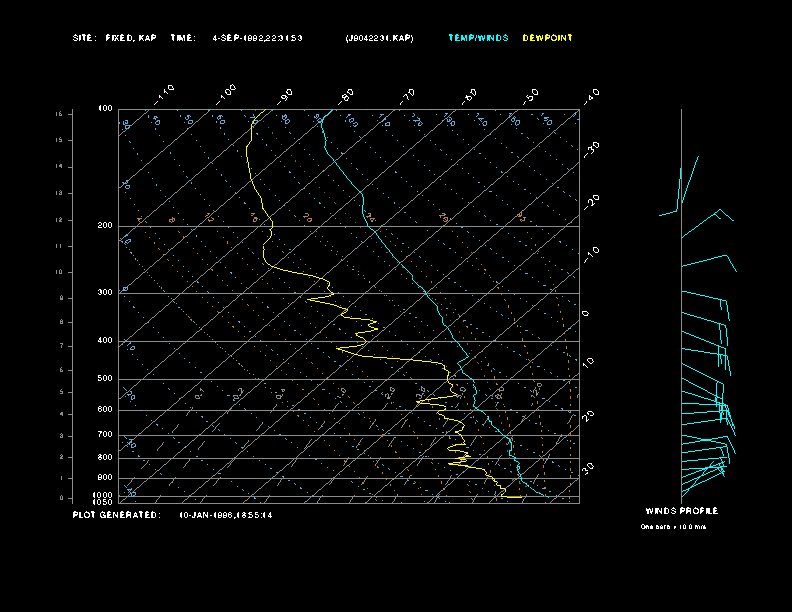792x612 pixels.
Task: Click the 800 pressure level label
Action: click(105, 457)
